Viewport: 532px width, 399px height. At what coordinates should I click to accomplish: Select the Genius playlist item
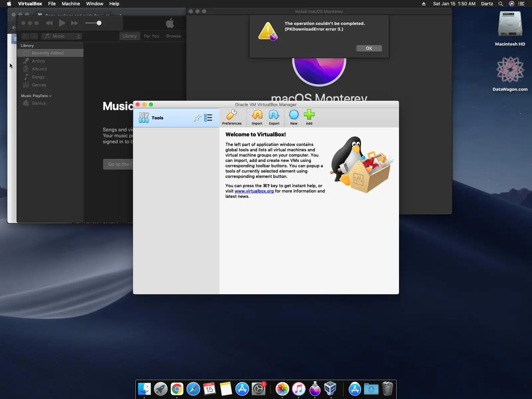pyautogui.click(x=50, y=103)
